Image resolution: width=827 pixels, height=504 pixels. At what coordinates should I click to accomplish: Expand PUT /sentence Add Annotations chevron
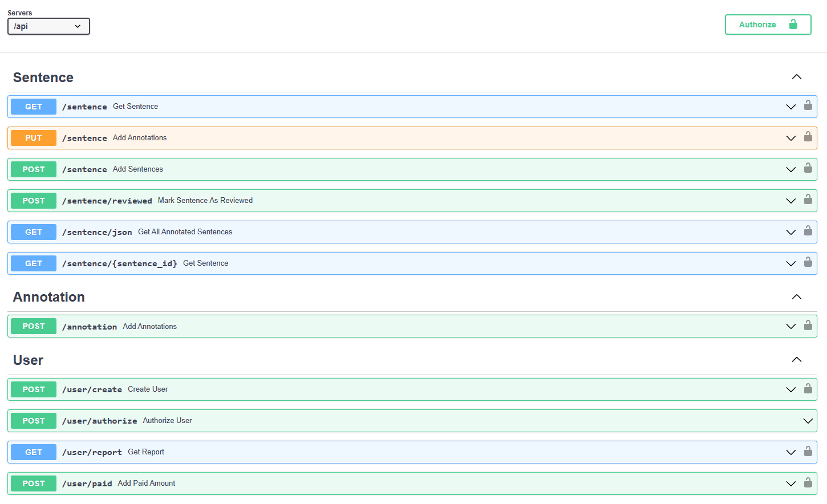pos(791,139)
